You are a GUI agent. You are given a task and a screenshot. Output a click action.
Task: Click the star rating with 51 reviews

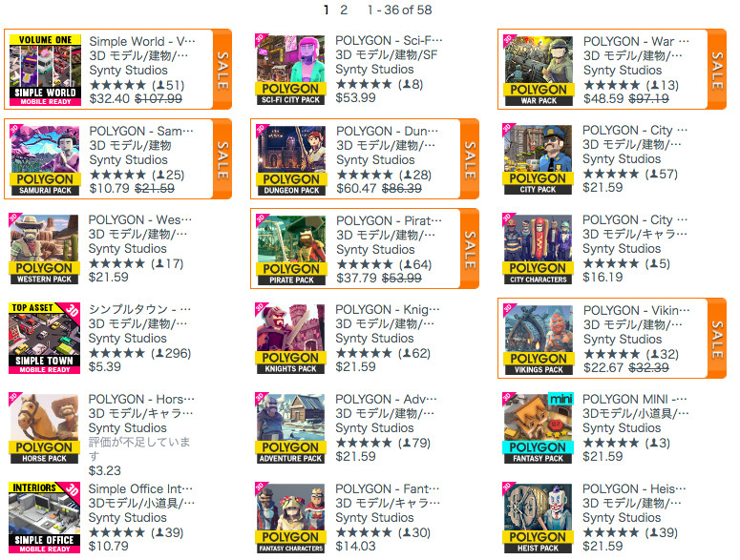pos(137,85)
